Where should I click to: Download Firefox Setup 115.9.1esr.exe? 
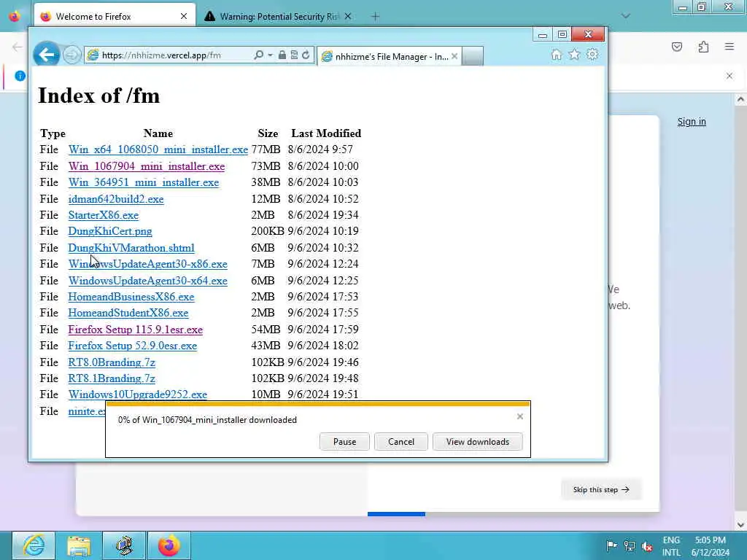tap(135, 330)
